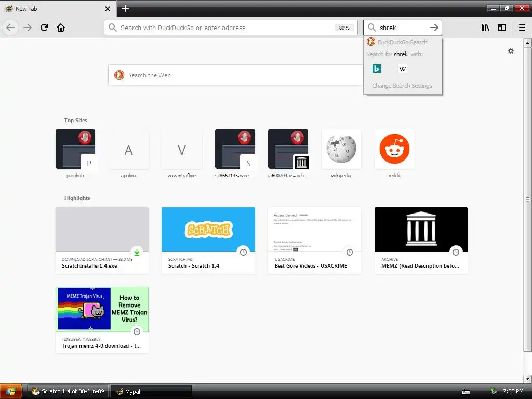The image size is (532, 399).
Task: Select the New Tab tab
Action: coord(58,8)
